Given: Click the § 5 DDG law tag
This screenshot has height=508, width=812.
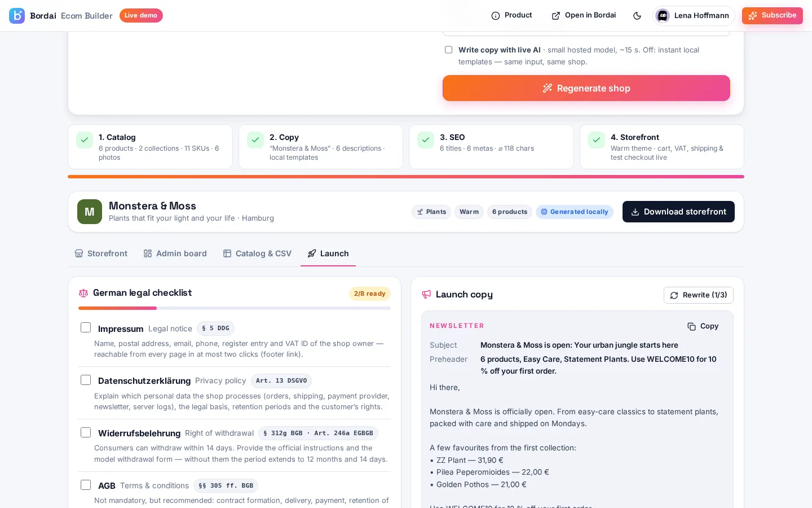Looking at the screenshot, I should [215, 329].
